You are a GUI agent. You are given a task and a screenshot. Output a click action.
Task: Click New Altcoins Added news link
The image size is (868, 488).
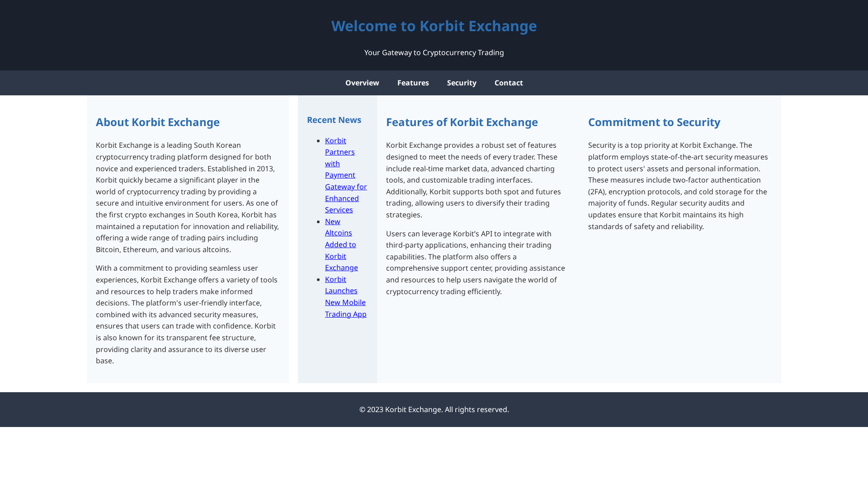[341, 244]
